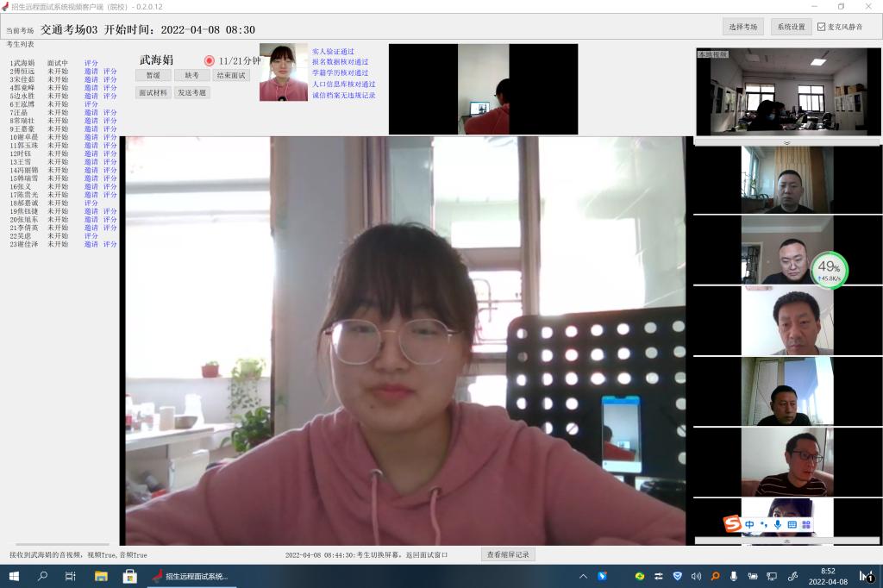The height and width of the screenshot is (588, 883).
Task: Expand the panel below the local video
Action: (x=786, y=142)
